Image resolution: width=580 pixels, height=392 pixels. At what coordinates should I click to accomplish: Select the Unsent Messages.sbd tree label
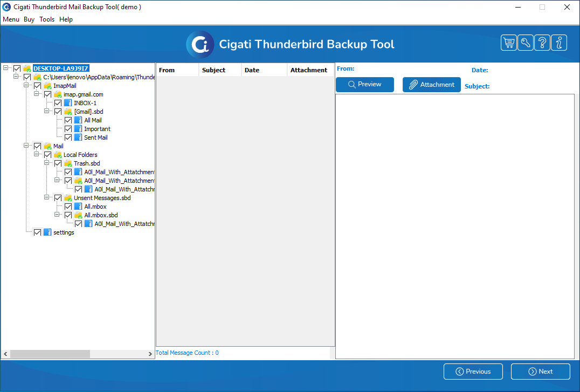point(102,198)
